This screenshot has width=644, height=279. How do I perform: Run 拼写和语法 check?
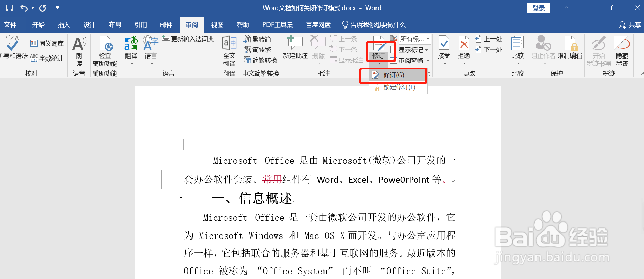tap(13, 48)
